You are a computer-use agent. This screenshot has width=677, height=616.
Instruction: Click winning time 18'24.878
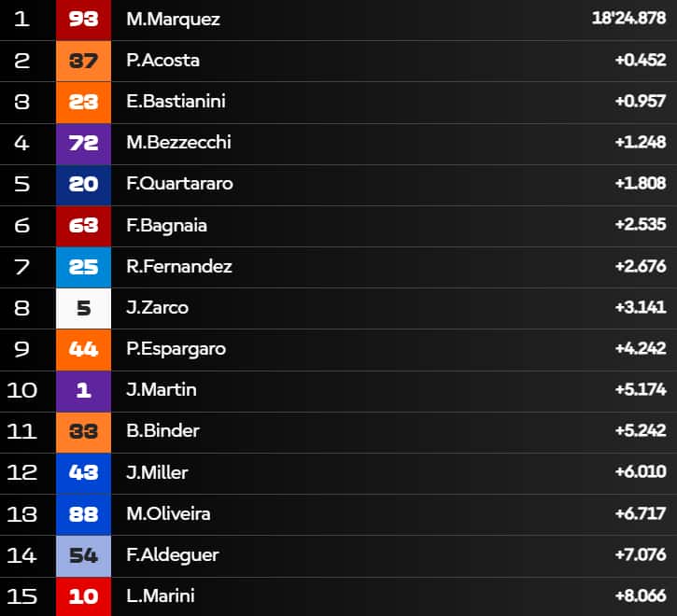(628, 19)
